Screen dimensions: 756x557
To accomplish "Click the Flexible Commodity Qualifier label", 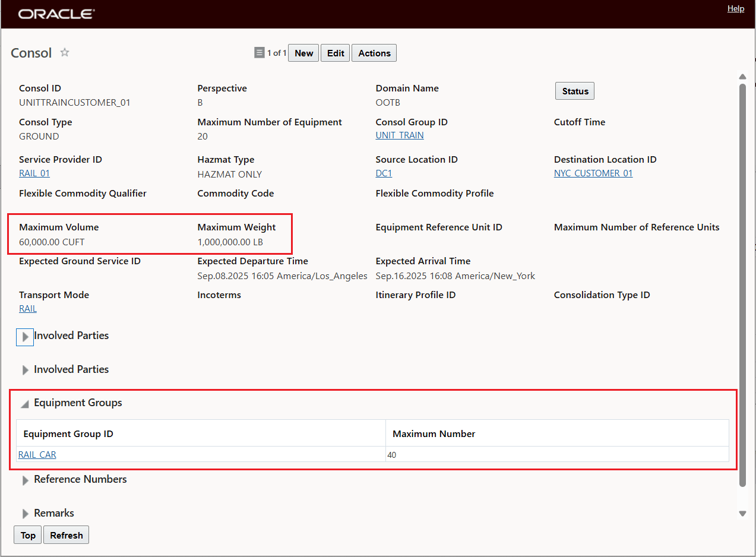I will pyautogui.click(x=83, y=193).
